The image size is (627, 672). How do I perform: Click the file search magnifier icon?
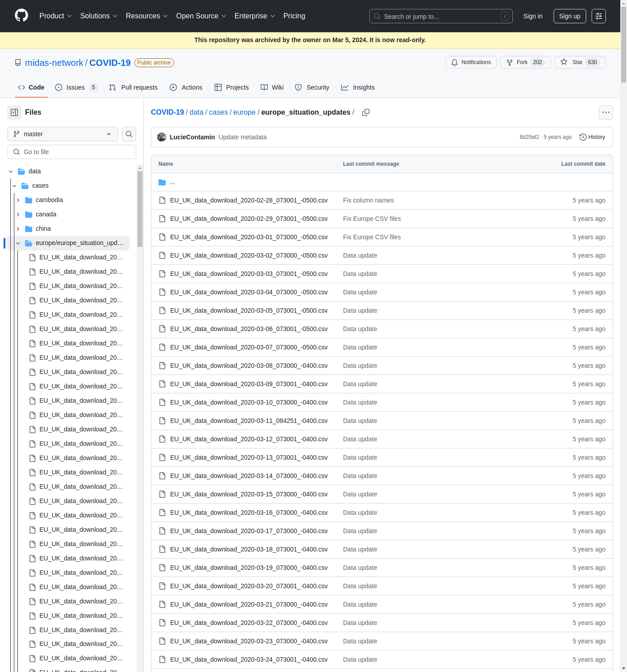129,134
